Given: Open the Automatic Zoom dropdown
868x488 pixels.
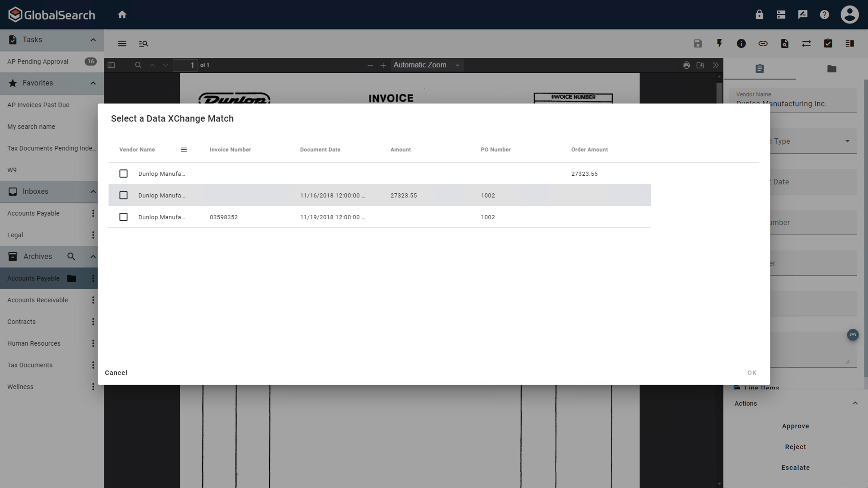Looking at the screenshot, I should click(x=426, y=65).
